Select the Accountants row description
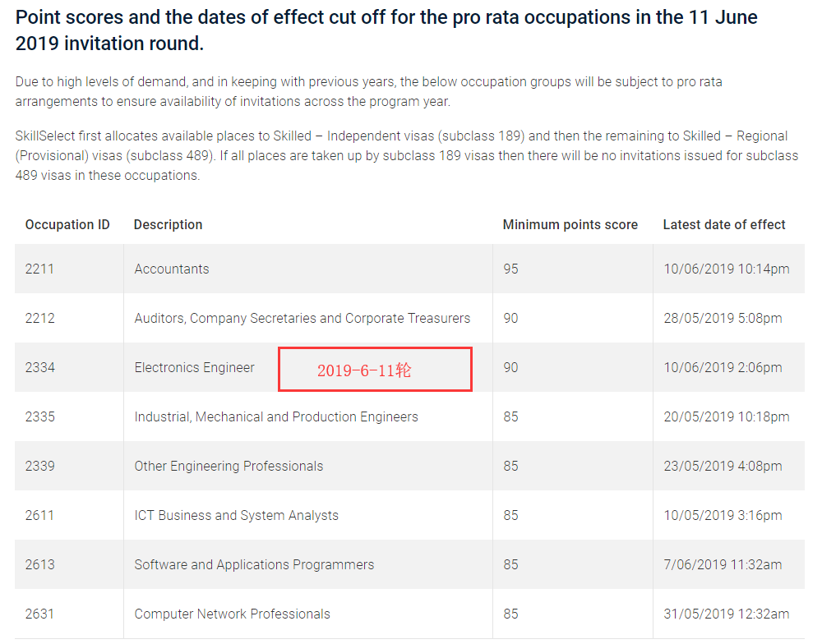Screen dimensions: 822x644 coord(172,269)
